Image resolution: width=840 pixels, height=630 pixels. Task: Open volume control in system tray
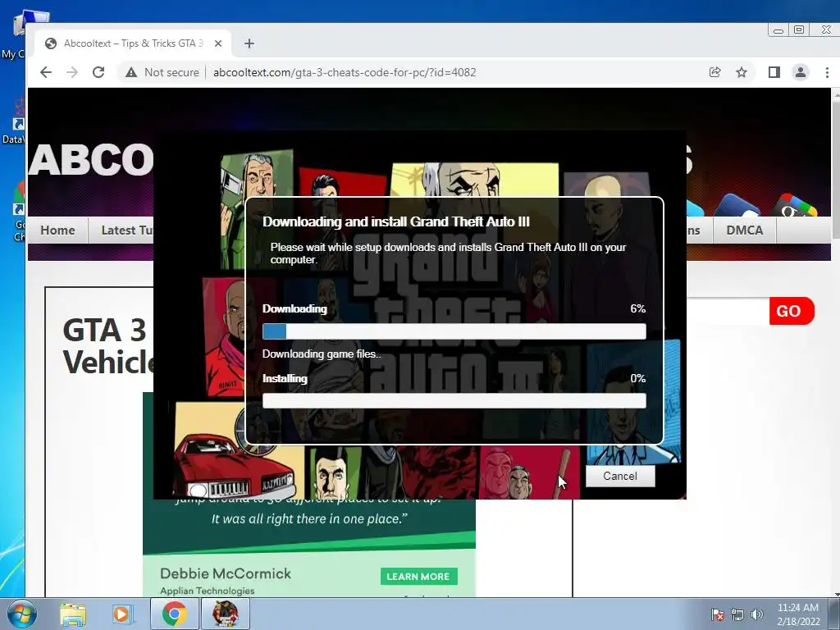[757, 614]
